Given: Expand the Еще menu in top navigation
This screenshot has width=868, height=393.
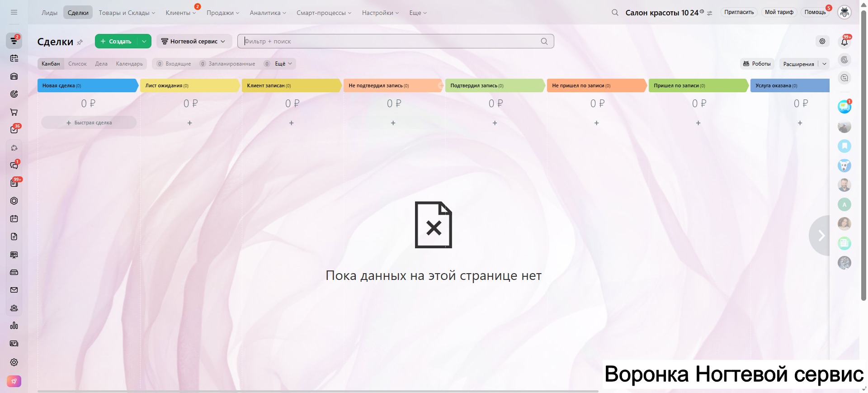Looking at the screenshot, I should (x=418, y=13).
